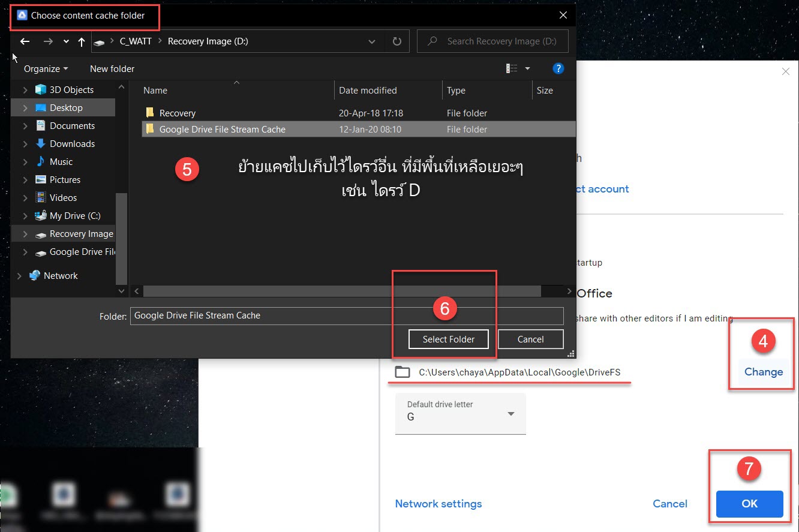Select the Recovery folder in list

tap(178, 113)
